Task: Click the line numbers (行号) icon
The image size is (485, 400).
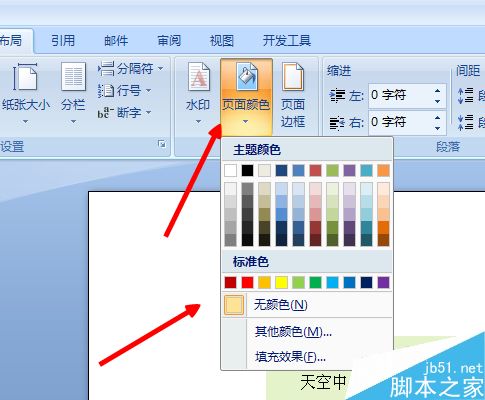Action: 106,91
